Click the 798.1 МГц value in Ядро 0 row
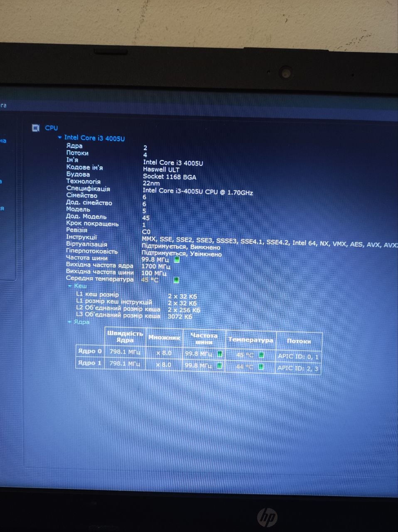The height and width of the screenshot is (532, 398). (x=125, y=352)
